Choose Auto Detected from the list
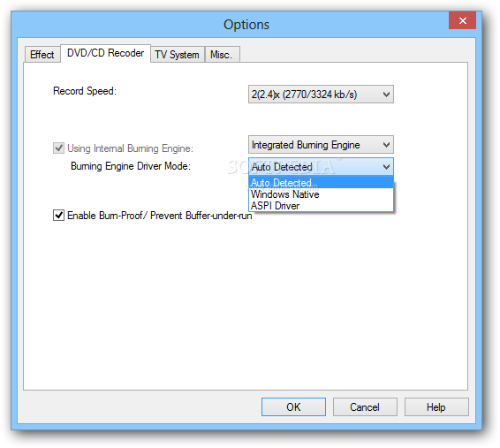This screenshot has height=448, width=500. [321, 182]
